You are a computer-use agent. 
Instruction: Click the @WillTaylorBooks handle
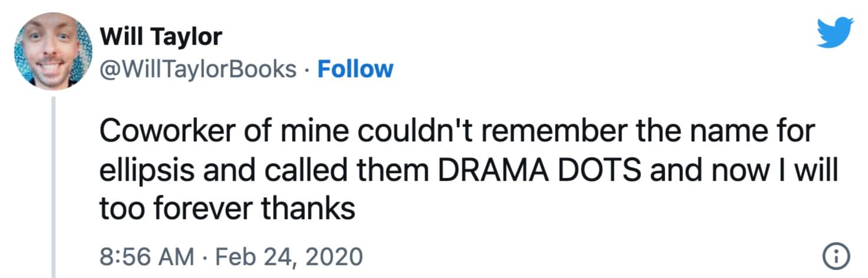[x=198, y=69]
